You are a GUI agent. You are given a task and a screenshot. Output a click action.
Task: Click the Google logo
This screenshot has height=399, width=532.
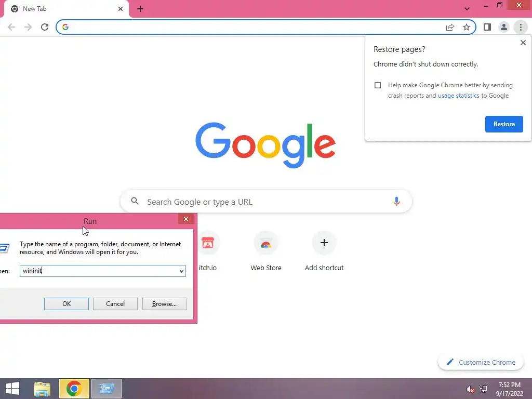click(x=265, y=145)
